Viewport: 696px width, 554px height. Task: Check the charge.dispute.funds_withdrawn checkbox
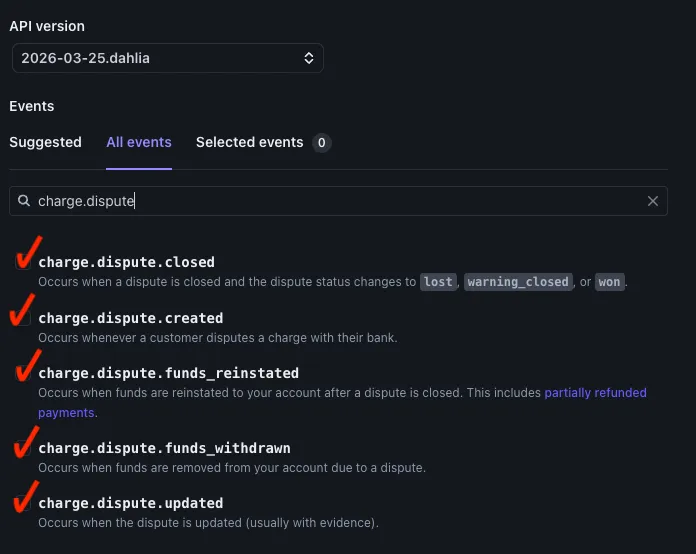(x=23, y=448)
